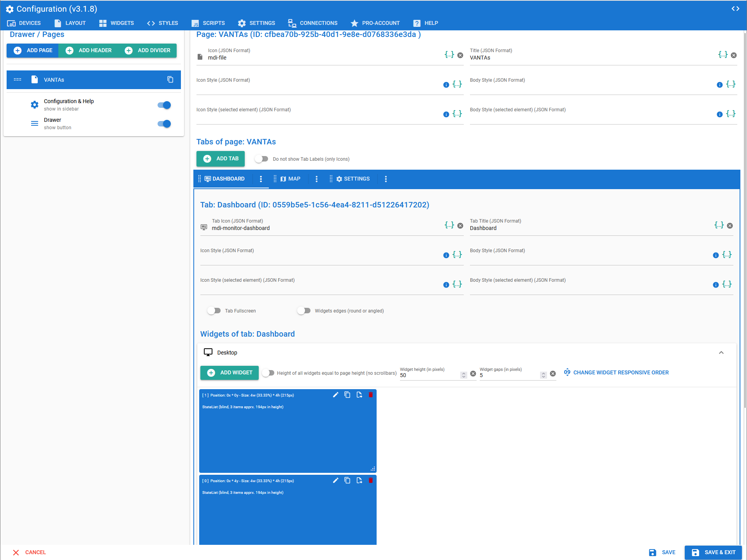Open the JSON editor for page Icon Style (selected element)
The width and height of the screenshot is (747, 560).
[458, 114]
